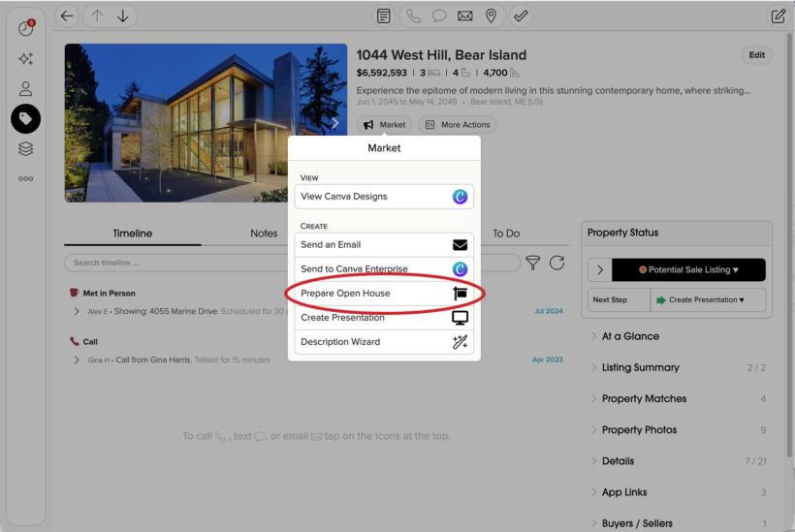The image size is (795, 532).
Task: Switch to the To Do tab
Action: [x=506, y=234]
